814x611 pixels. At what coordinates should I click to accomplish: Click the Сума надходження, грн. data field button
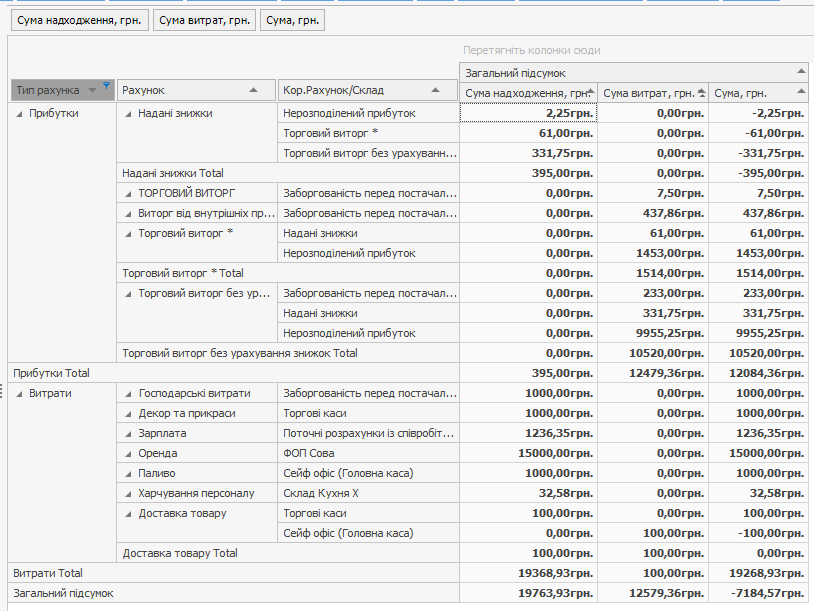tap(79, 20)
